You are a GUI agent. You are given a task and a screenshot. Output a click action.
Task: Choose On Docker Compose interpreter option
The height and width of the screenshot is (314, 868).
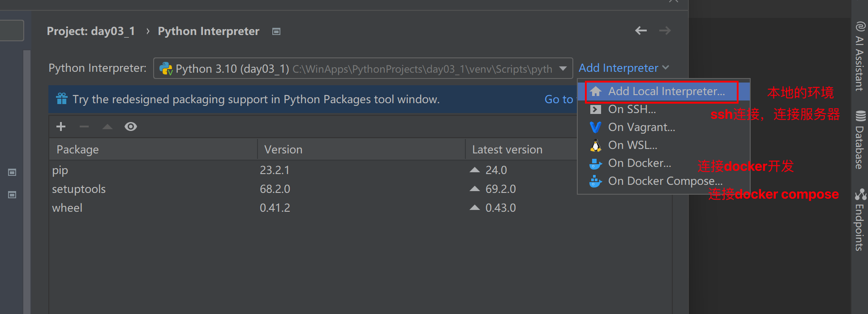665,181
